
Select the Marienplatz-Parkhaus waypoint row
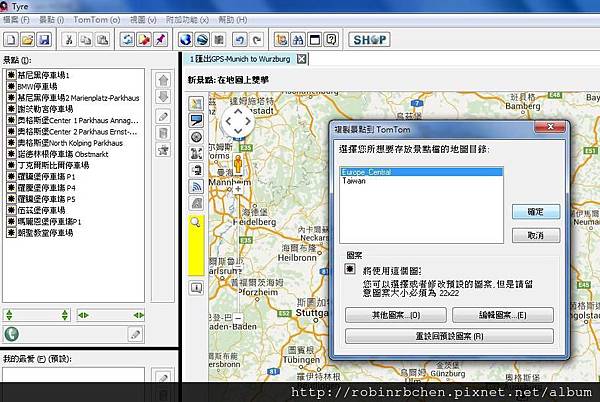click(75, 98)
